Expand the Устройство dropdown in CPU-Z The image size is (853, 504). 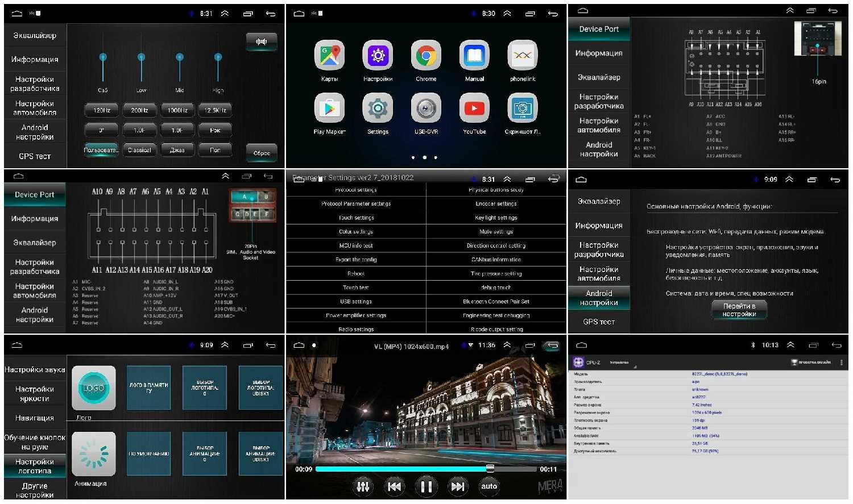622,363
